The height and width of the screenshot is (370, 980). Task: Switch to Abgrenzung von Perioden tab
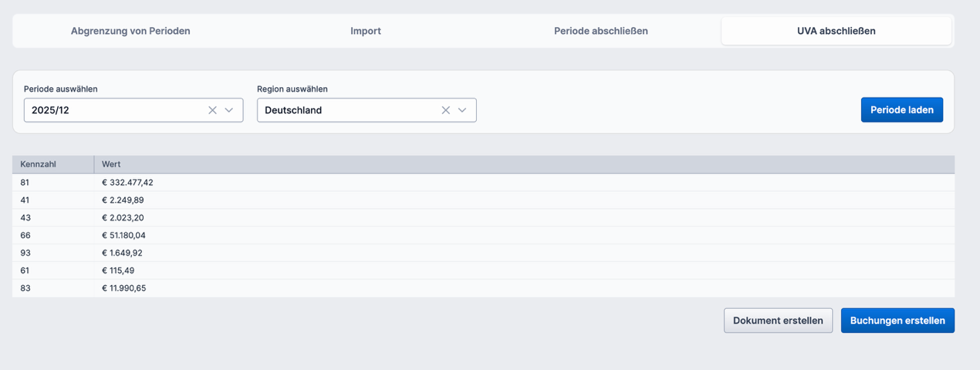[x=130, y=31]
